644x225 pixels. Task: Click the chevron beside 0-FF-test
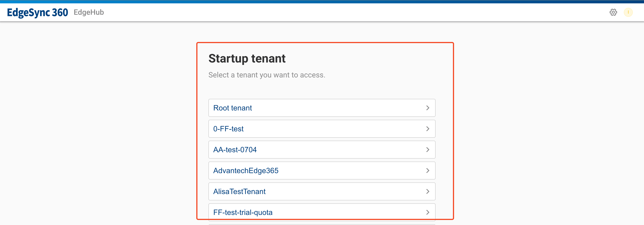[x=428, y=129]
